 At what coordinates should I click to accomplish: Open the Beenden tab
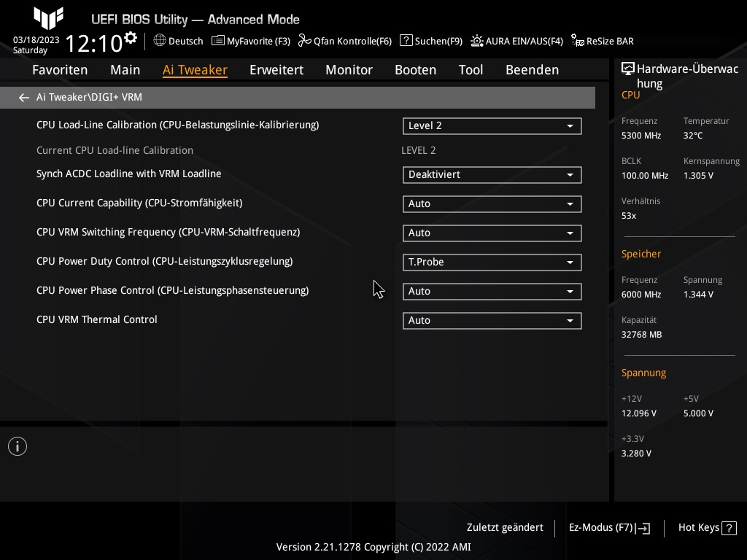point(532,70)
